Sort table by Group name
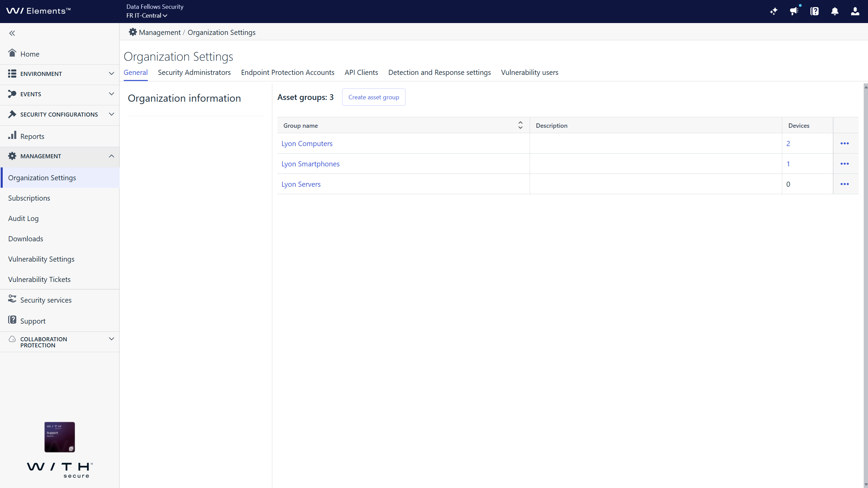Image resolution: width=868 pixels, height=488 pixels. pos(520,125)
